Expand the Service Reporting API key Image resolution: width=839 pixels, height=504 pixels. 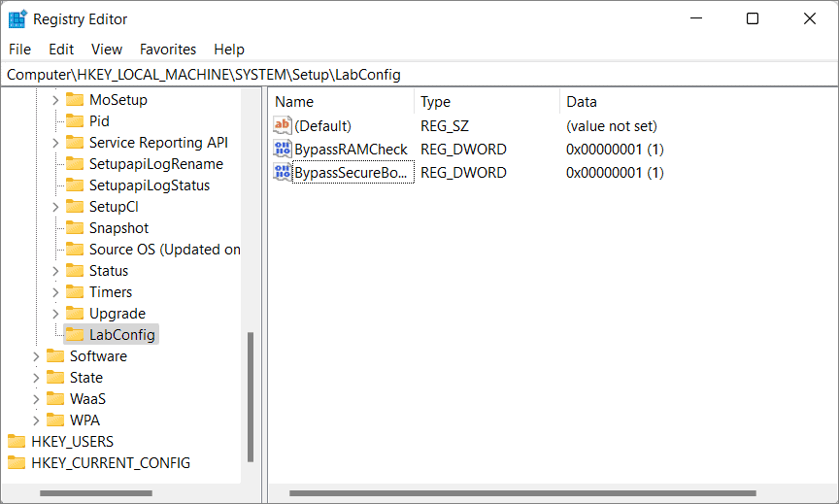click(55, 143)
